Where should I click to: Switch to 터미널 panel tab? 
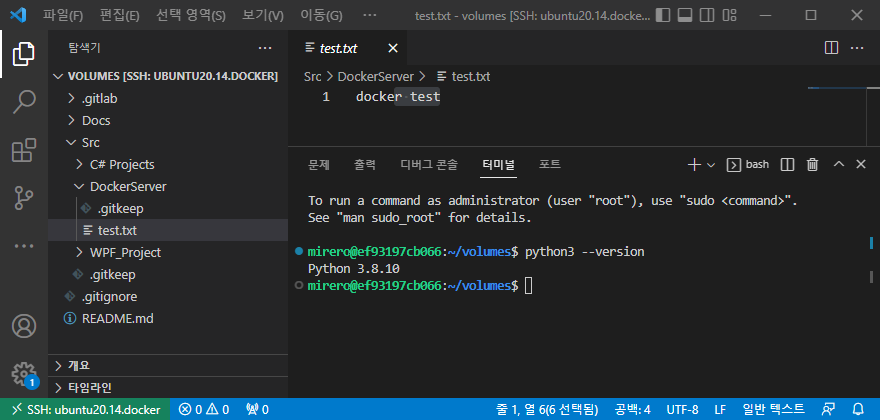(498, 165)
